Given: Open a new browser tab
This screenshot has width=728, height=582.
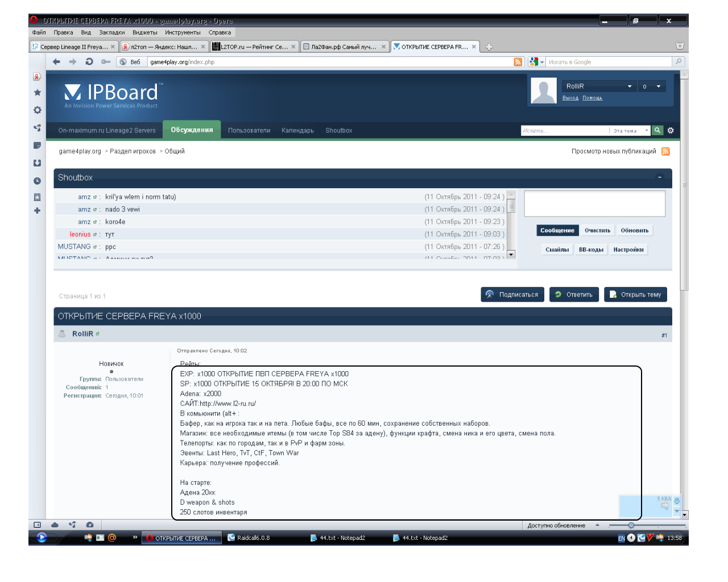Looking at the screenshot, I should pos(489,47).
